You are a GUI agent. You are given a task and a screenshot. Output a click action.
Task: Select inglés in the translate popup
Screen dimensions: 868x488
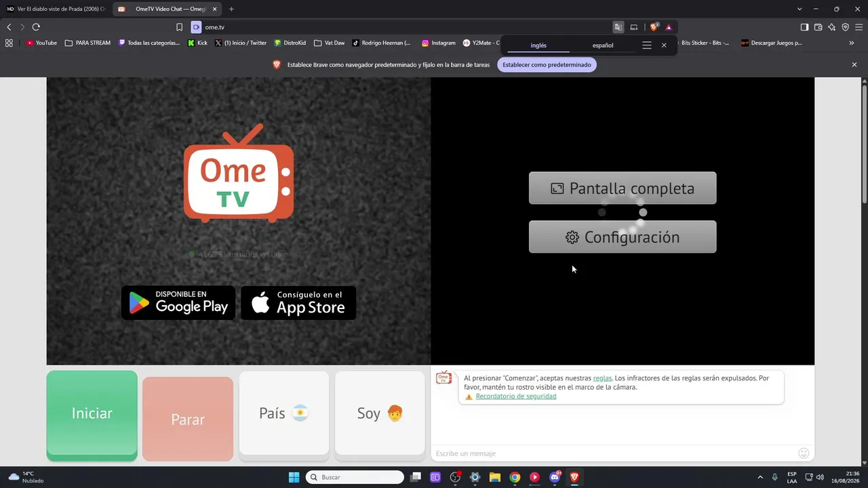click(538, 45)
